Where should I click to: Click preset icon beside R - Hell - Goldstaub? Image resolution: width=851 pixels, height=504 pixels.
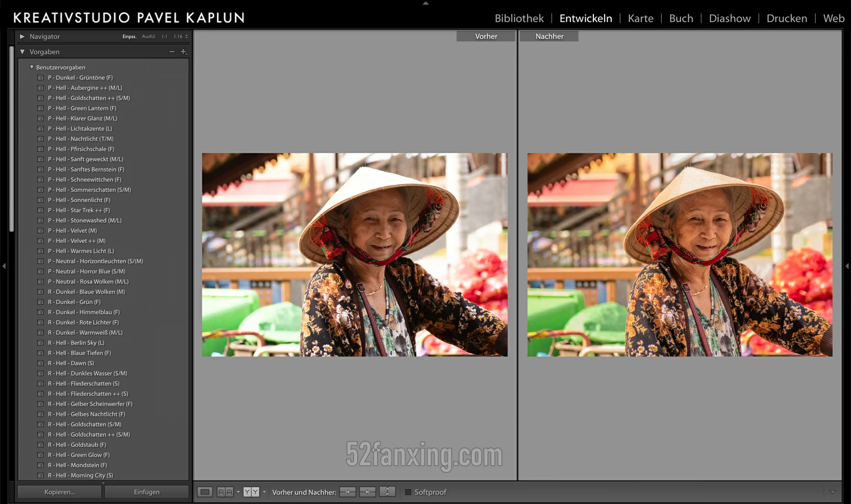tap(40, 445)
